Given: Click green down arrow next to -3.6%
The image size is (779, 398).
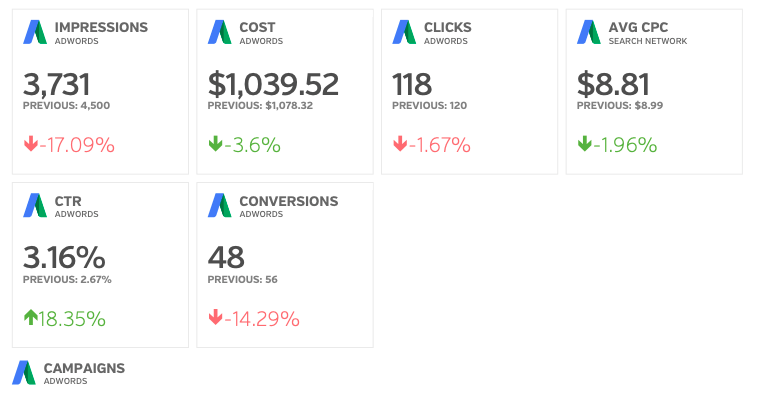Looking at the screenshot, I should coord(216,144).
